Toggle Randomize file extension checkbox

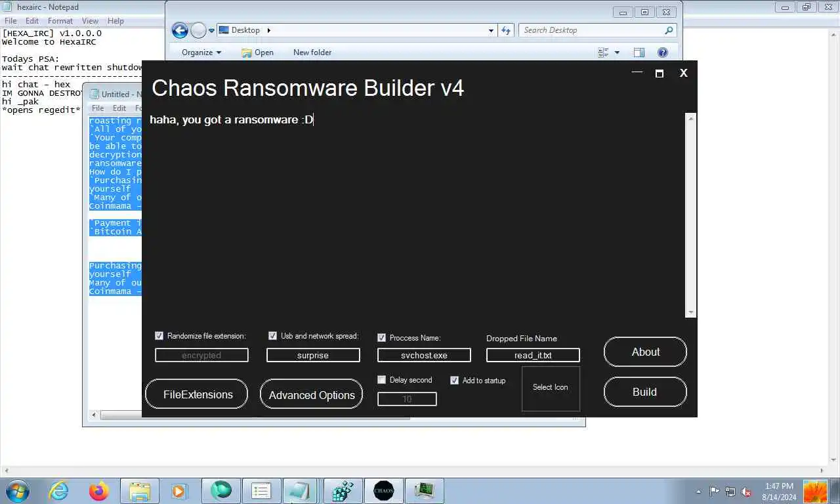[x=159, y=336]
